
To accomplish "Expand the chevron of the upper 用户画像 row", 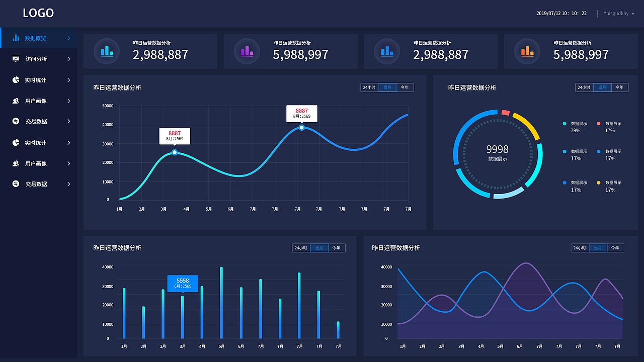I will 69,101.
